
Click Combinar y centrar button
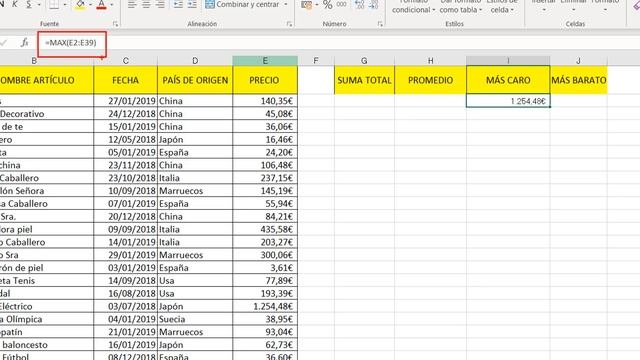click(x=242, y=4)
